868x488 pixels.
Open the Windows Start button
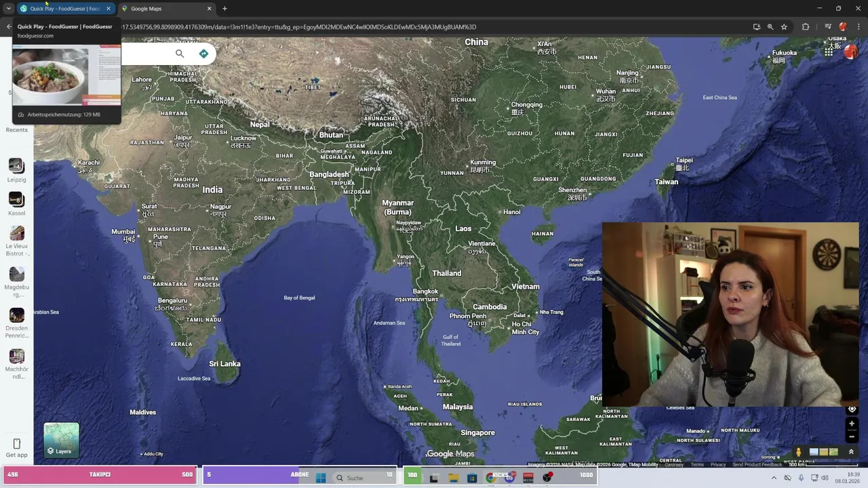coord(321,478)
